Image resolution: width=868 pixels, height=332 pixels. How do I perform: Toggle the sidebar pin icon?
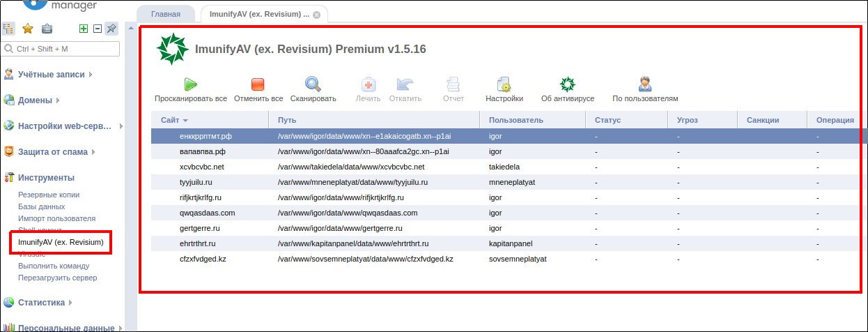point(111,29)
